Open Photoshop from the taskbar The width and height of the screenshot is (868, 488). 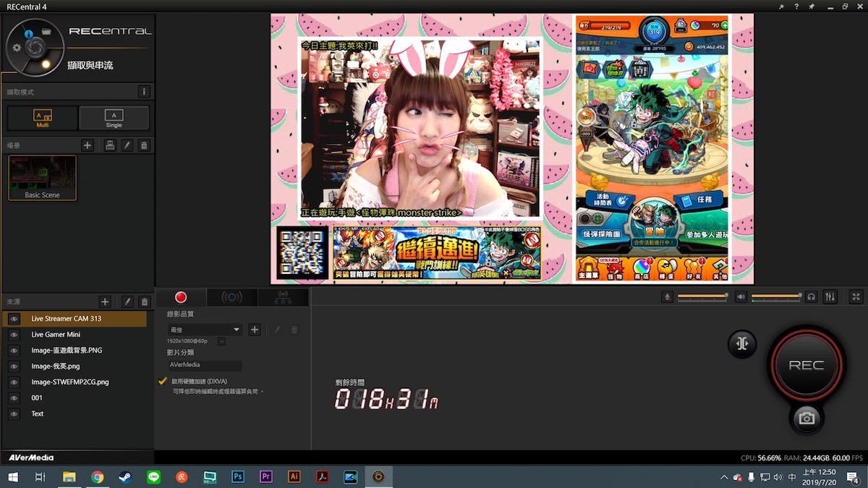[237, 477]
